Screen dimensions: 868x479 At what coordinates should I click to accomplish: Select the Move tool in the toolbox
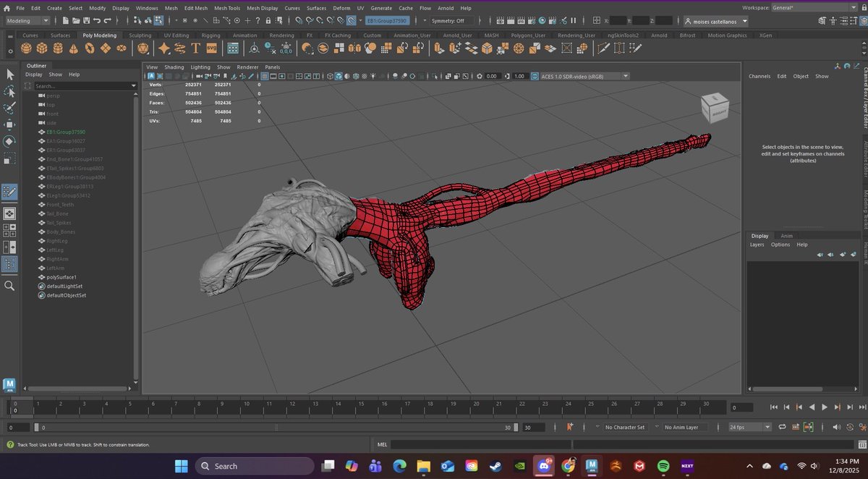[9, 124]
